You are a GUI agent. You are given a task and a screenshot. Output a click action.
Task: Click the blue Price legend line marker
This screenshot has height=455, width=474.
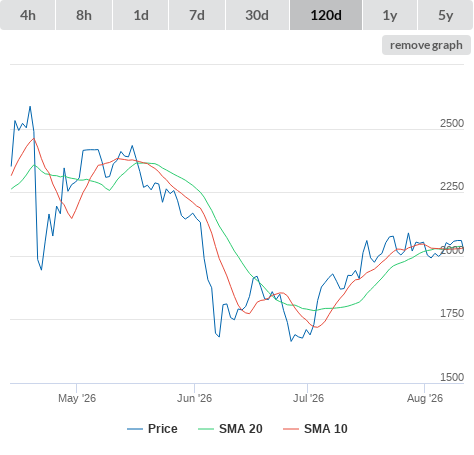point(135,429)
